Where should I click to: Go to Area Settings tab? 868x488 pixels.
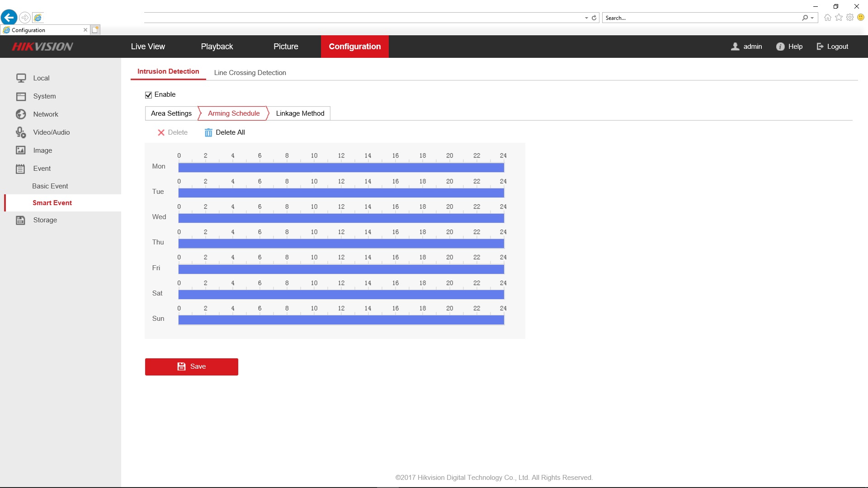click(x=171, y=113)
